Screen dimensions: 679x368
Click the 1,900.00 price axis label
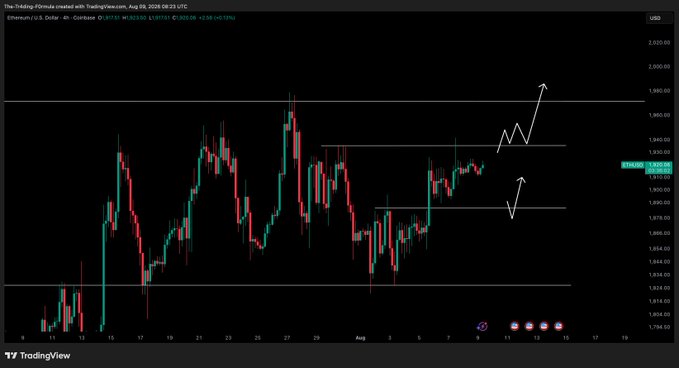(659, 190)
